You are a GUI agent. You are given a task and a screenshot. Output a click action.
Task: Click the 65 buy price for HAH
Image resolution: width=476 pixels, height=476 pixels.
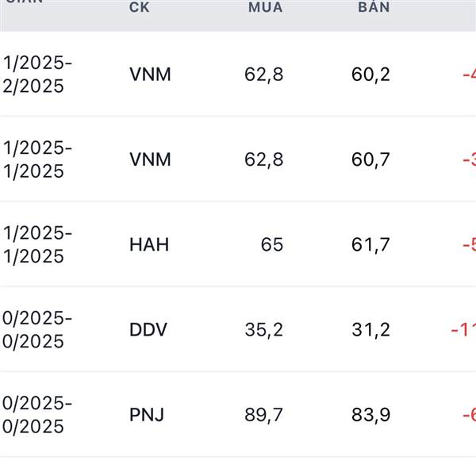[x=271, y=244]
